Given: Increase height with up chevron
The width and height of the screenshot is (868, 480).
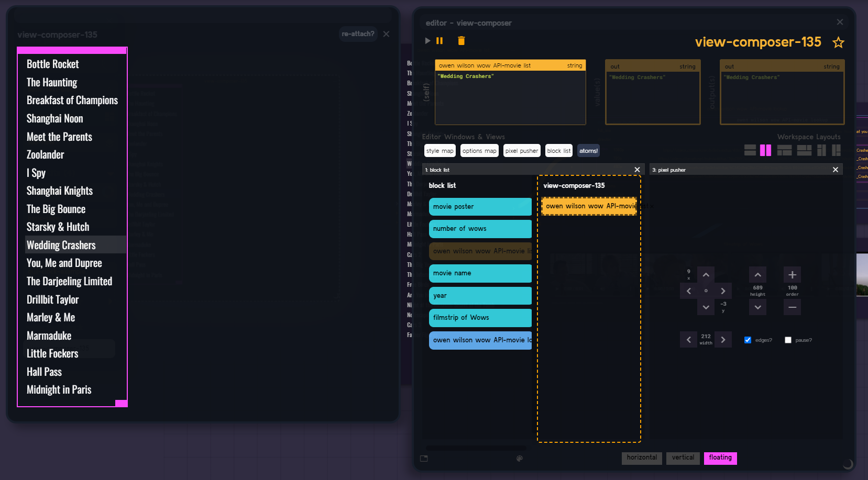Looking at the screenshot, I should point(758,275).
